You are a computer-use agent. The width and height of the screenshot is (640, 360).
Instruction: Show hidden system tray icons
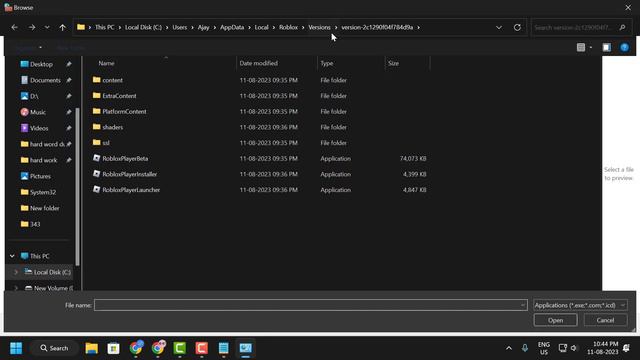pos(509,348)
